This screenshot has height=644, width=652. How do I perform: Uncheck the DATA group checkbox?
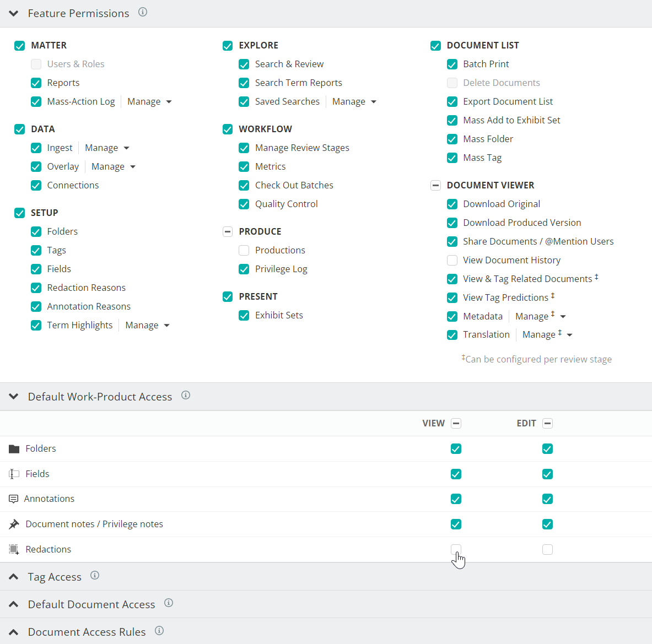pyautogui.click(x=19, y=129)
